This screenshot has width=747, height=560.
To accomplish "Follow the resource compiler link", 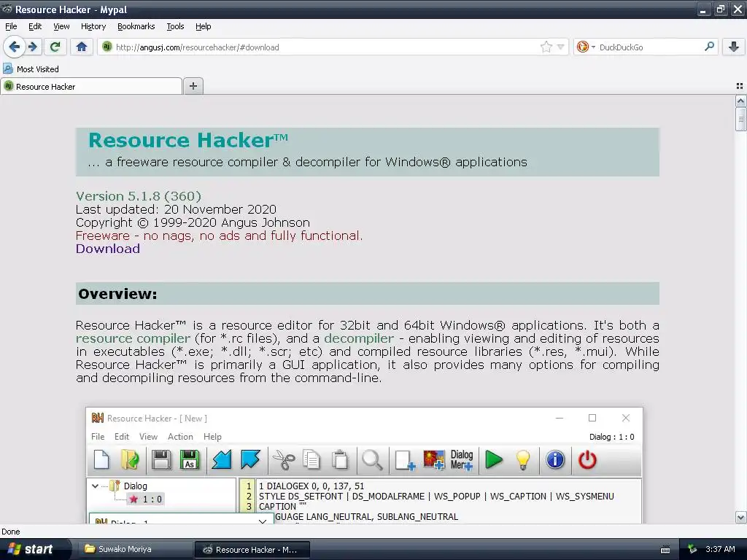I will (133, 338).
